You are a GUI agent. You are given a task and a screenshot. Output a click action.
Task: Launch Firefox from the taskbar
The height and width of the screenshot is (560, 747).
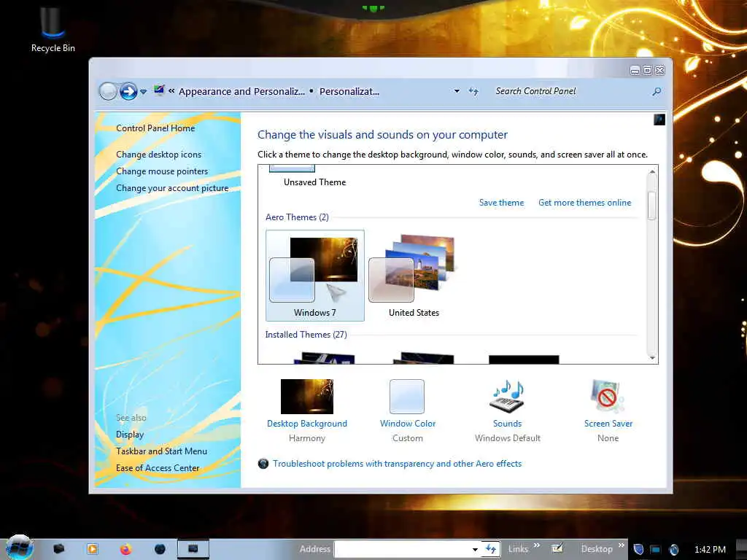coord(125,549)
